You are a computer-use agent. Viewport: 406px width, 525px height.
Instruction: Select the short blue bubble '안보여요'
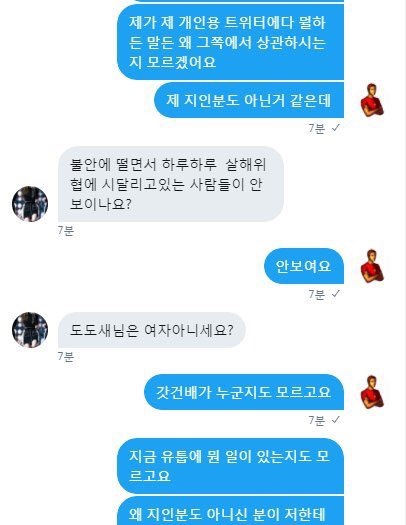(304, 266)
